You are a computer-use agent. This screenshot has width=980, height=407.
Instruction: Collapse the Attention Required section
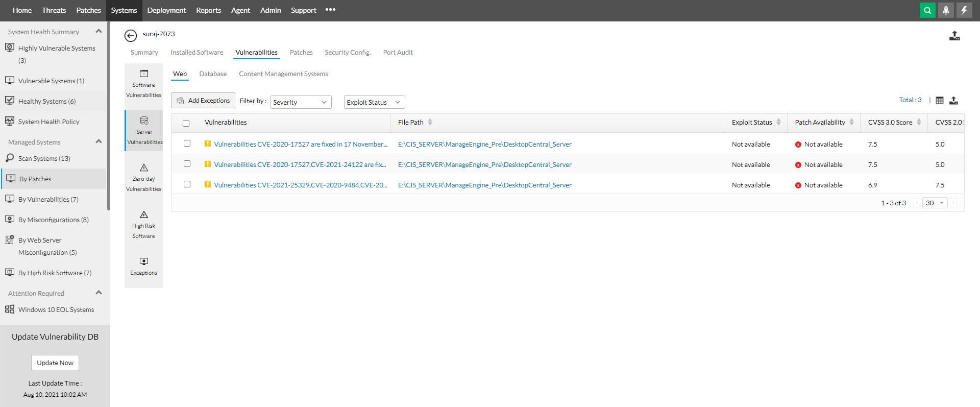tap(99, 293)
